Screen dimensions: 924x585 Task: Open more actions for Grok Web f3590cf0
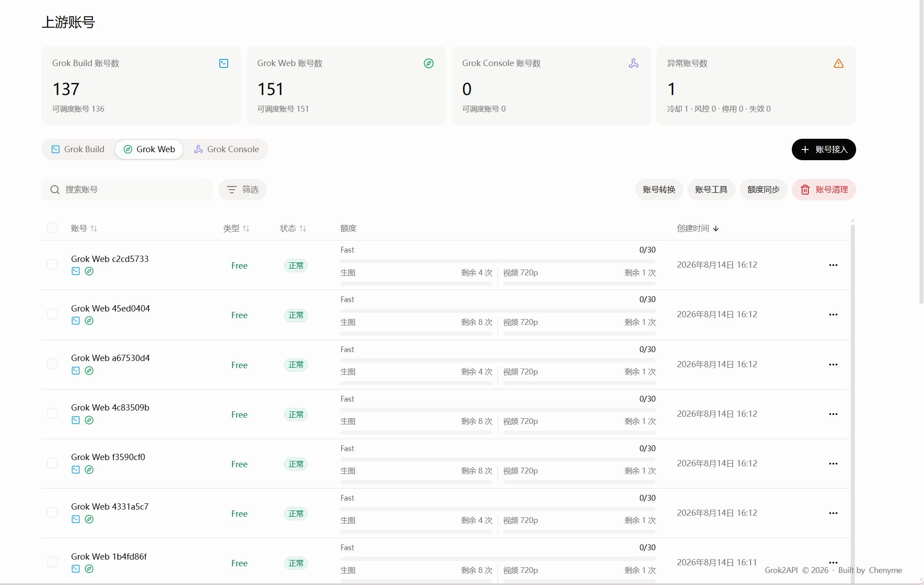pyautogui.click(x=833, y=464)
